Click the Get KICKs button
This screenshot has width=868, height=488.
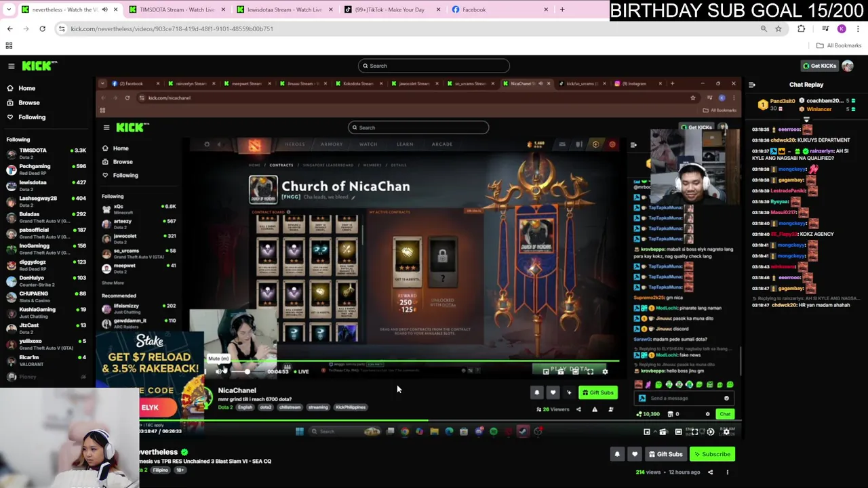819,66
